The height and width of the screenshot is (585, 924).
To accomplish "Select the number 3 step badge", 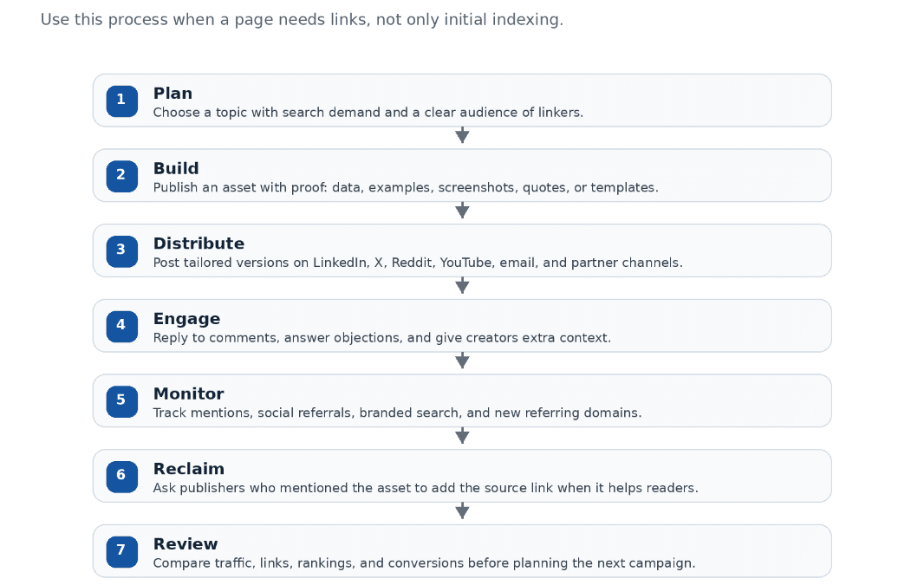I will (121, 251).
